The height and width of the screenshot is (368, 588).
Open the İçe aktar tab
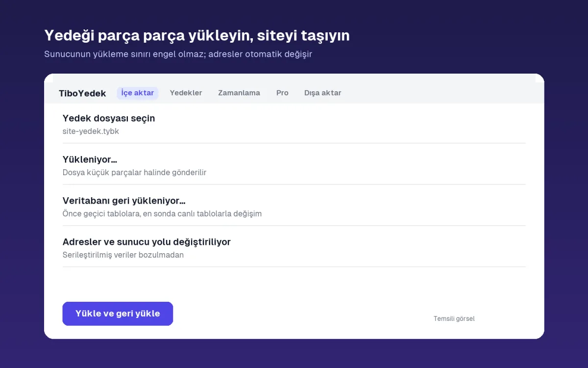pos(137,93)
